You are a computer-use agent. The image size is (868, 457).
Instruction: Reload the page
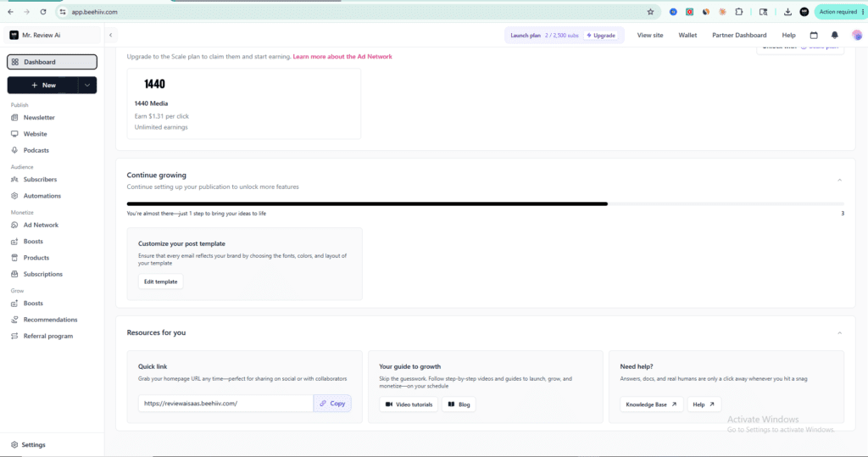43,12
